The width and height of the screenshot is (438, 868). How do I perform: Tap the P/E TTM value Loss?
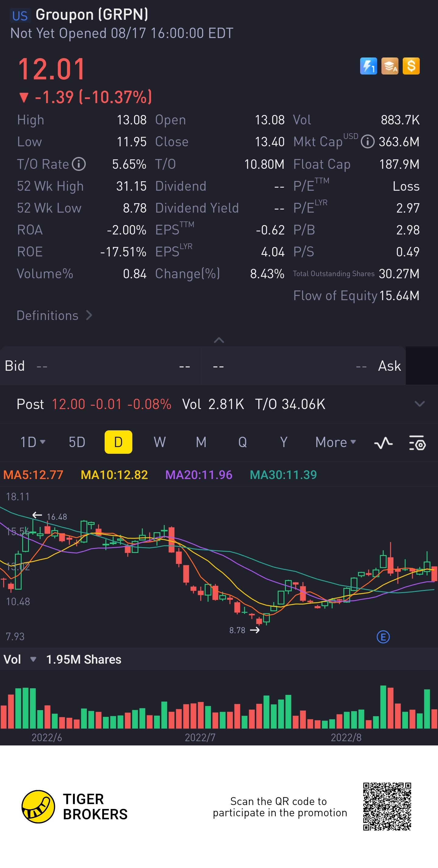406,186
